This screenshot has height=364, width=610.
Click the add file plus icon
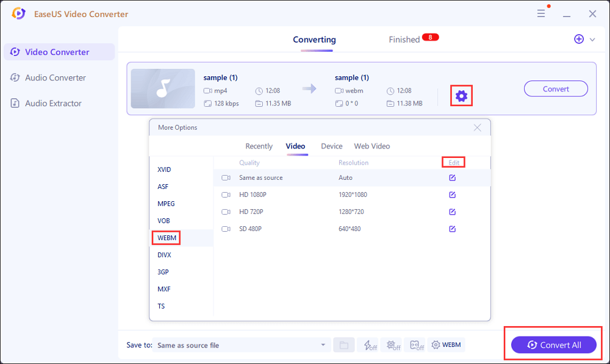[579, 39]
